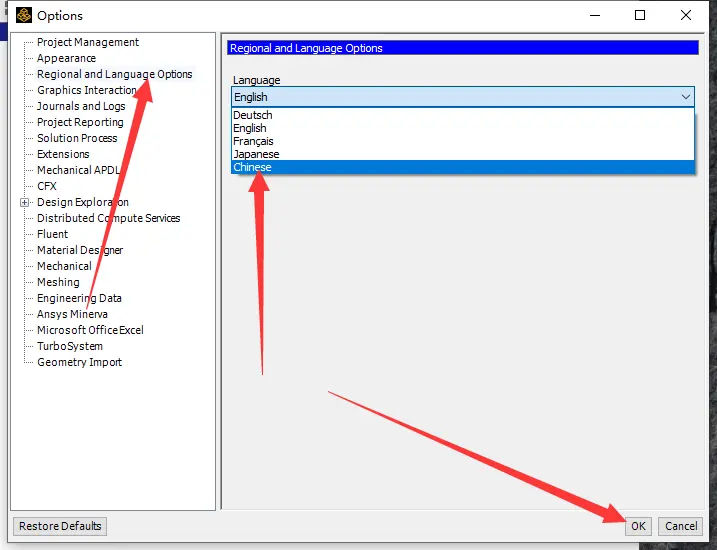The image size is (717, 550).
Task: Select Geometry Import in the tree
Action: (x=79, y=362)
